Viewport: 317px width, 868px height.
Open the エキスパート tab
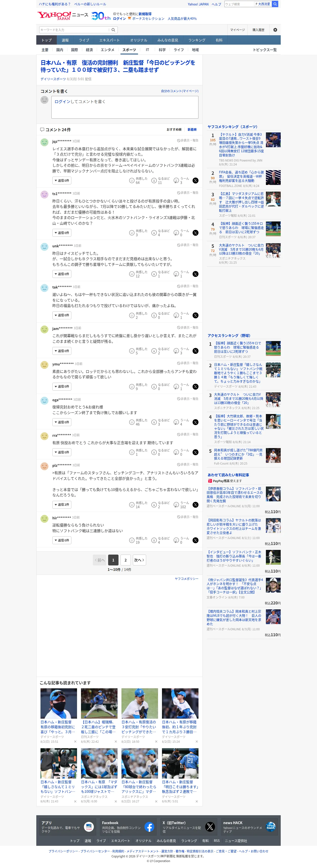(109, 40)
